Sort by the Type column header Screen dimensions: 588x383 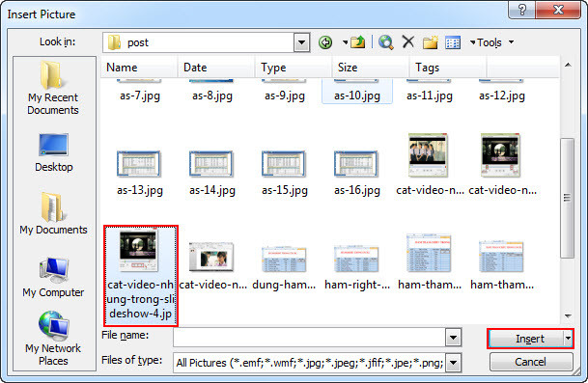[294, 68]
